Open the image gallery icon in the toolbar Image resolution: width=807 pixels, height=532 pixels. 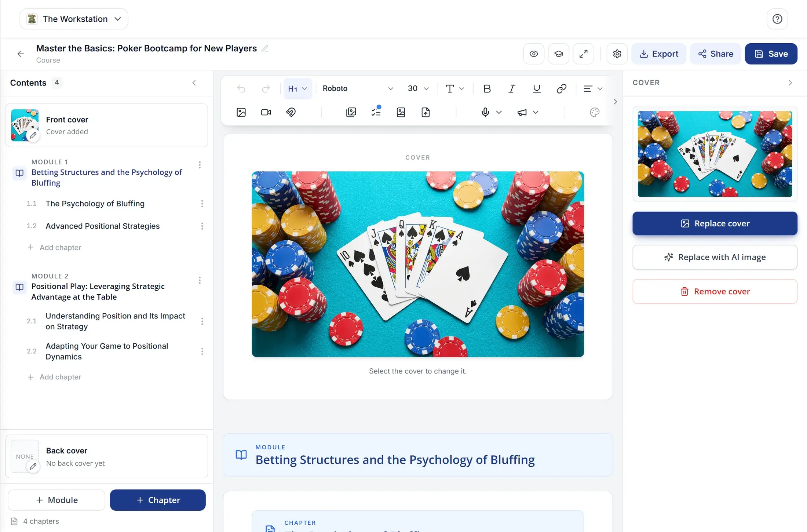351,112
